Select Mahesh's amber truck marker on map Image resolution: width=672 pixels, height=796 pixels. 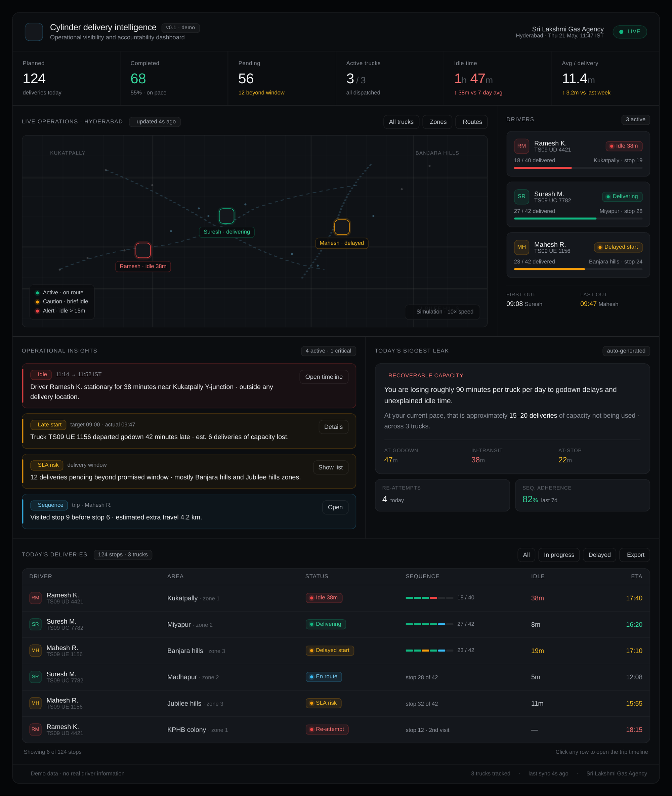click(x=342, y=227)
